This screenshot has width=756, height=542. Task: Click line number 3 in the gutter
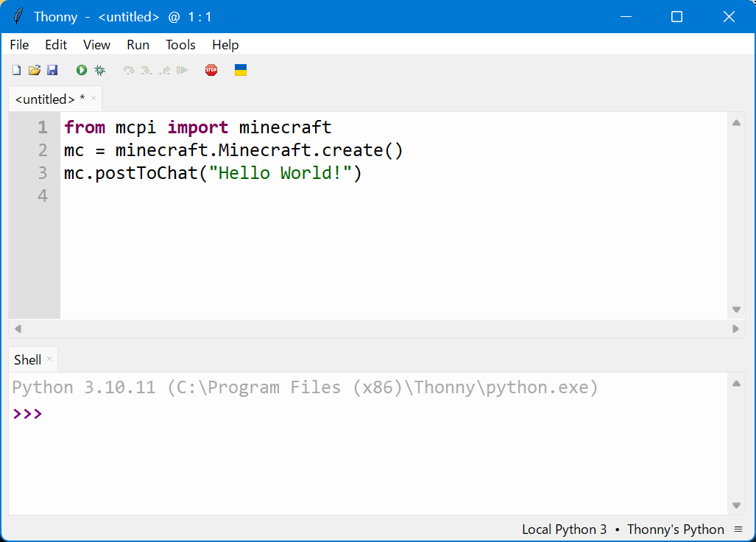43,172
